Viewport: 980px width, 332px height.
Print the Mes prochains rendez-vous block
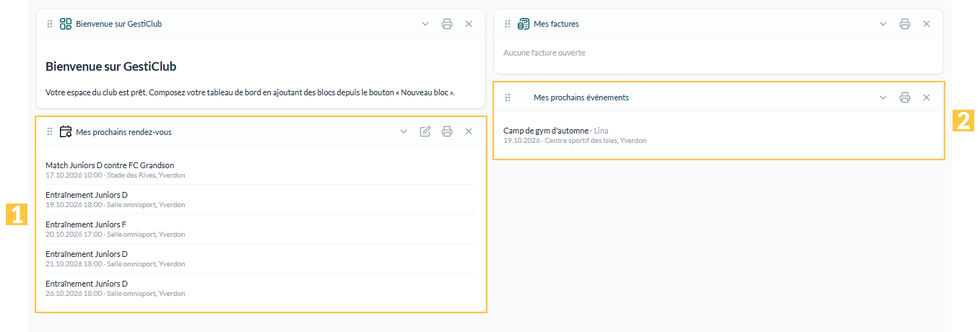[447, 131]
